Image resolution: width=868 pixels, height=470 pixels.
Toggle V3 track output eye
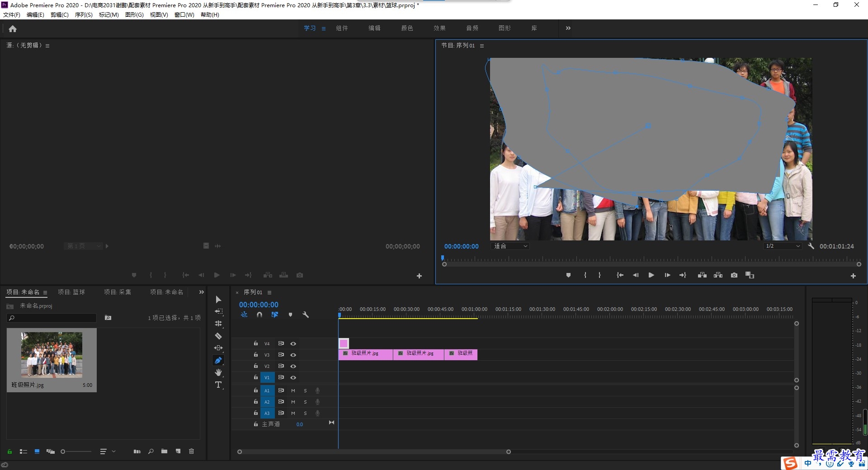tap(293, 355)
